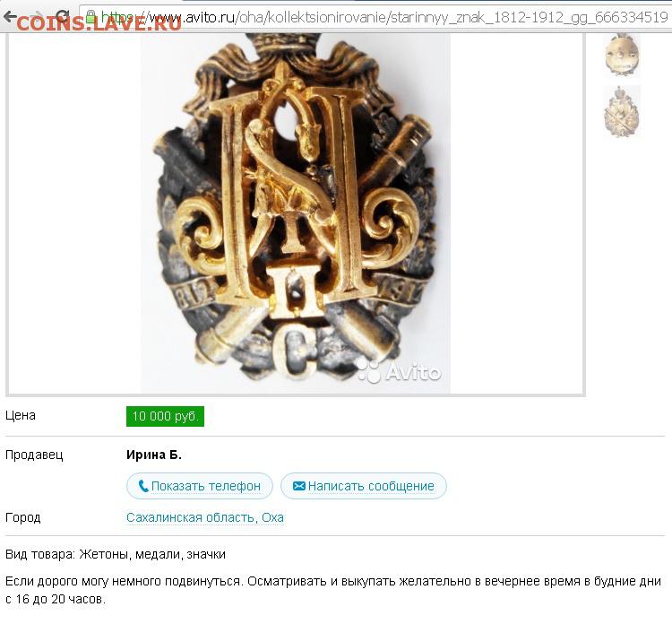Open the Сахалинская область, Оха link
This screenshot has width=672, height=624.
click(205, 517)
